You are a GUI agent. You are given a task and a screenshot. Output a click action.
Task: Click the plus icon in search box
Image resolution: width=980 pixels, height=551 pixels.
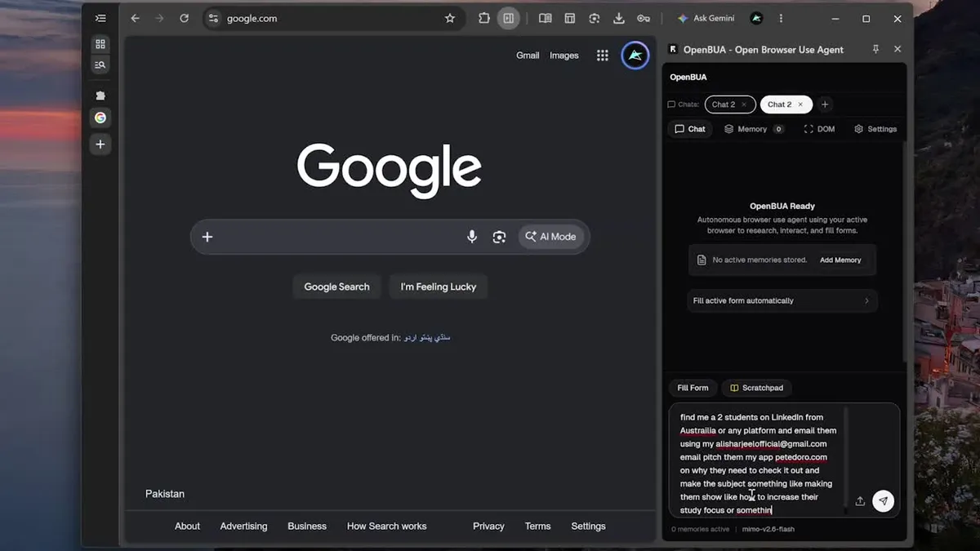pos(207,237)
